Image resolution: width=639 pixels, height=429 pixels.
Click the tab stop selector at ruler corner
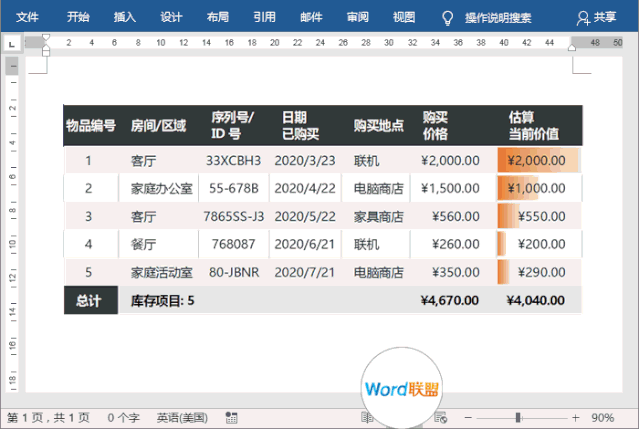(x=12, y=44)
